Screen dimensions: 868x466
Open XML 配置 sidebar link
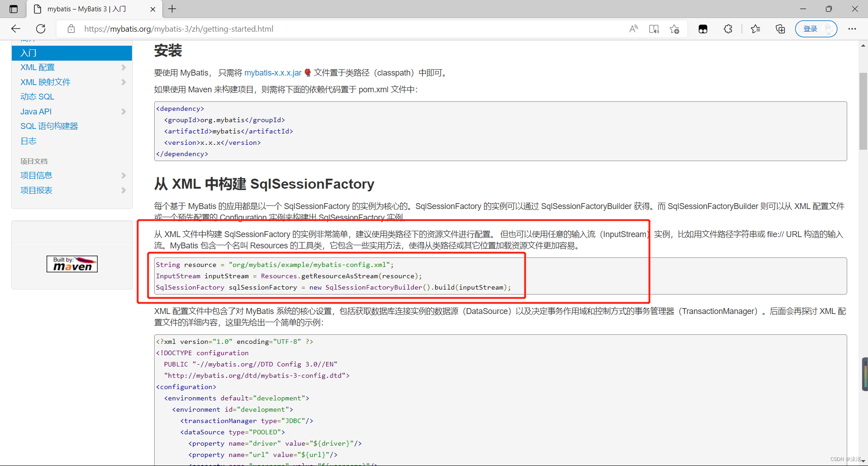pyautogui.click(x=38, y=67)
